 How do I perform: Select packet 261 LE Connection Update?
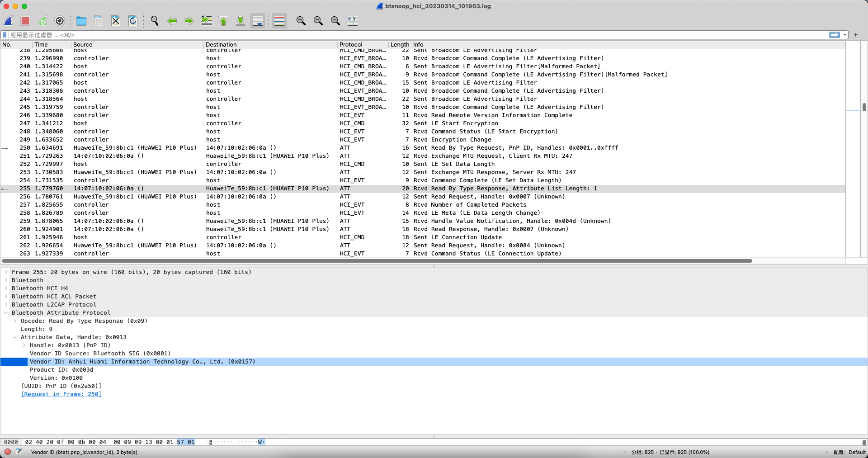tap(423, 237)
